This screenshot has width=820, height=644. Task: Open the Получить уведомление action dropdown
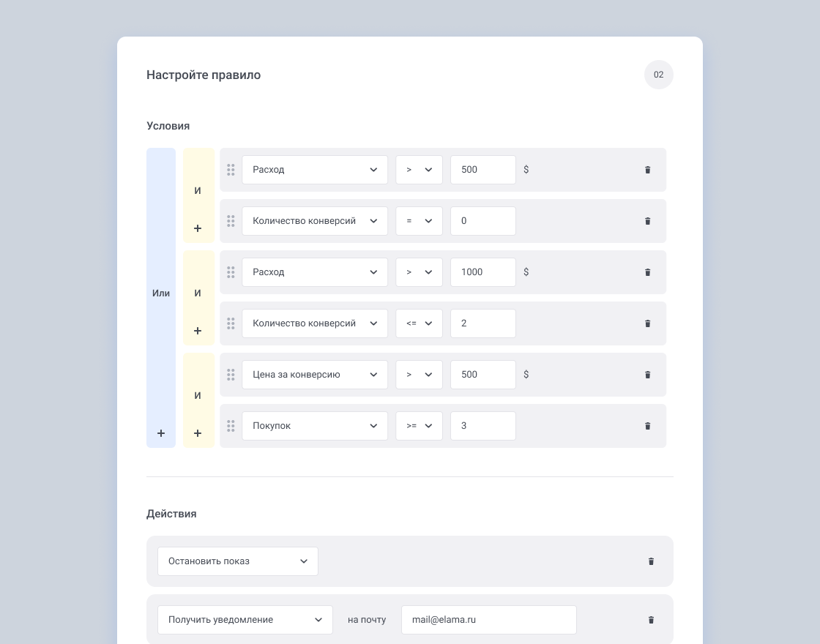click(245, 620)
